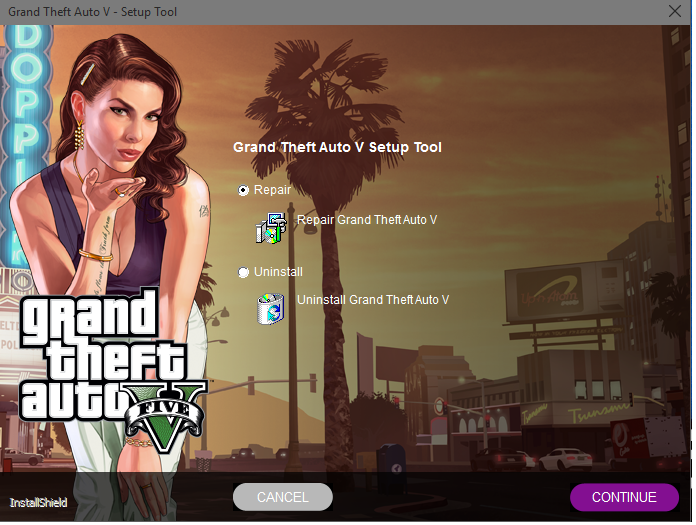The height and width of the screenshot is (525, 696).
Task: Click the Uninstall recycle bin icon
Action: pos(271,310)
